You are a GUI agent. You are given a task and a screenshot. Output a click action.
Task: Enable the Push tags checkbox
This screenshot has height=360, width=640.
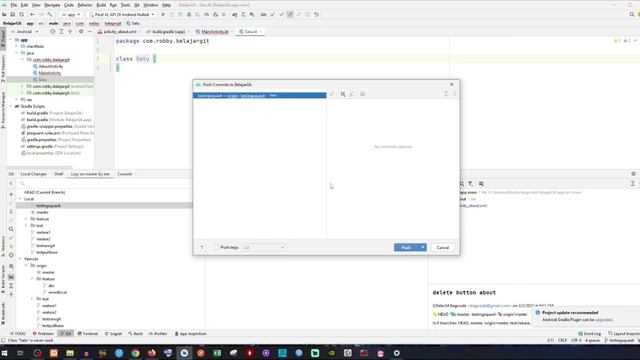(x=216, y=247)
